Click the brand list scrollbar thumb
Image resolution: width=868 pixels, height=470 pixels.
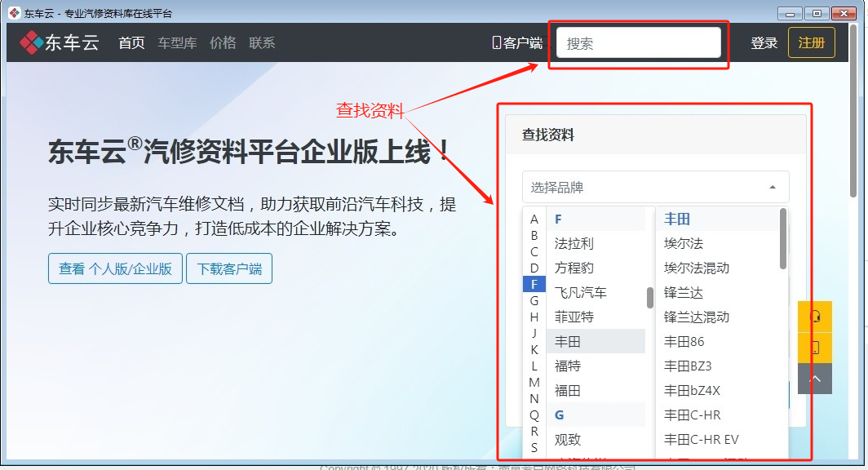tap(650, 298)
